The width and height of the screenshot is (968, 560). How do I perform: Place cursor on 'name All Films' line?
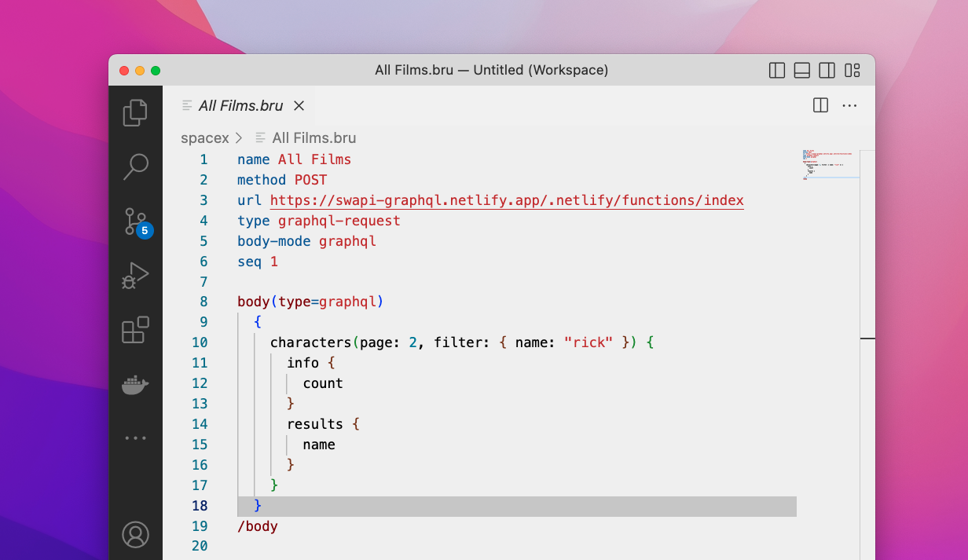(294, 159)
